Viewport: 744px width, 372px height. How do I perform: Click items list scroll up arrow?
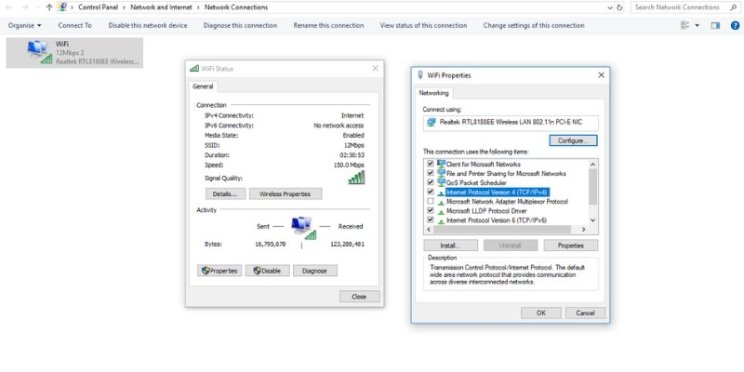[x=593, y=164]
